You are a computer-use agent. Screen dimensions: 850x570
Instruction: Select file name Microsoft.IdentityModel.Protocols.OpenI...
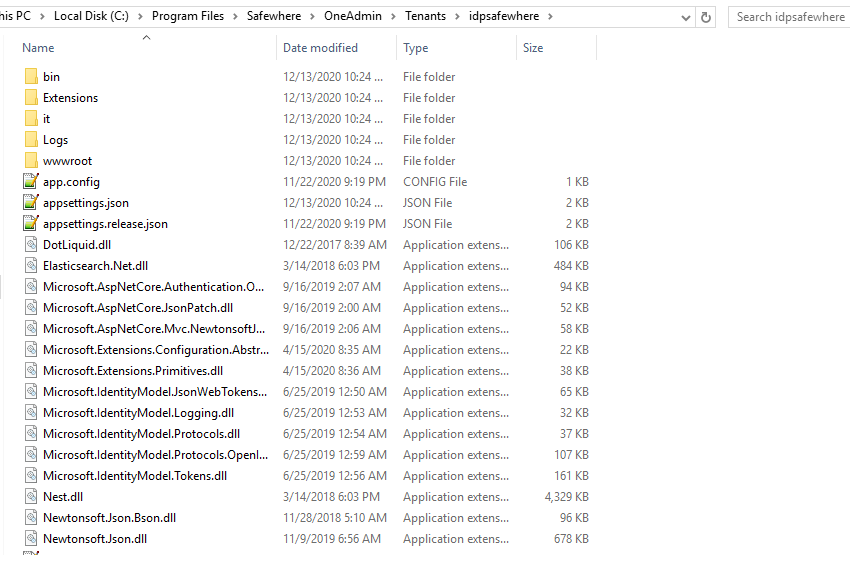[156, 454]
